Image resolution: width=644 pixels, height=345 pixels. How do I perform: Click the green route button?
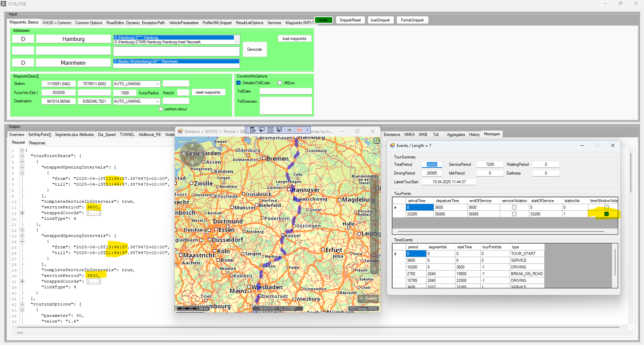click(323, 20)
